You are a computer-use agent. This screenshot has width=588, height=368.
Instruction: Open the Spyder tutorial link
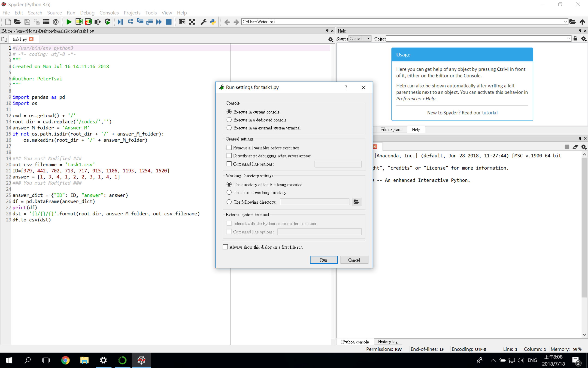click(x=490, y=113)
